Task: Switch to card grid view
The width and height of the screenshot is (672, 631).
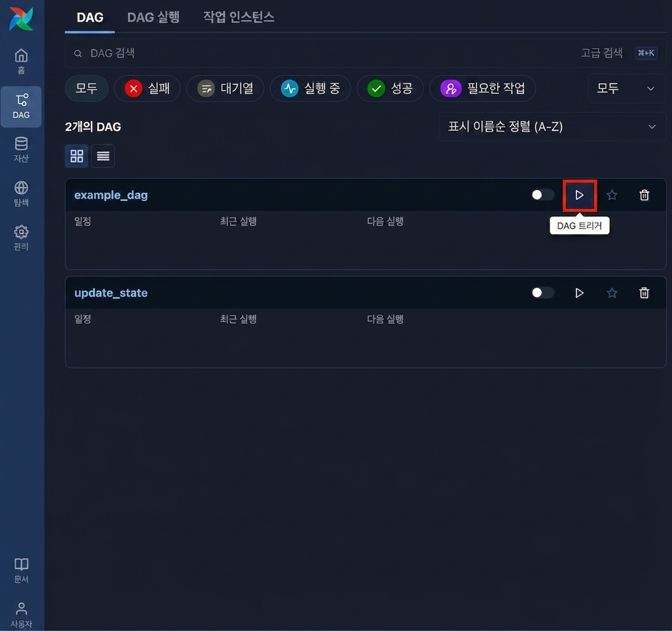Action: pos(77,156)
